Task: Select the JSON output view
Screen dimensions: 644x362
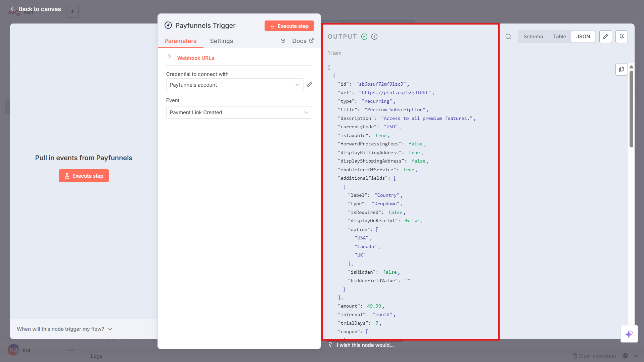Action: 583,37
